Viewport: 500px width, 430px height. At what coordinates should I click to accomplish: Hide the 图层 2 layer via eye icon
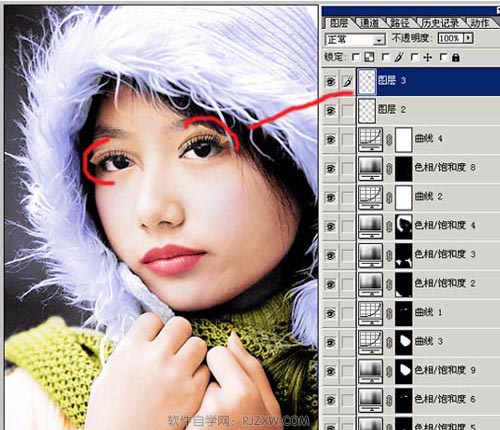(x=330, y=110)
